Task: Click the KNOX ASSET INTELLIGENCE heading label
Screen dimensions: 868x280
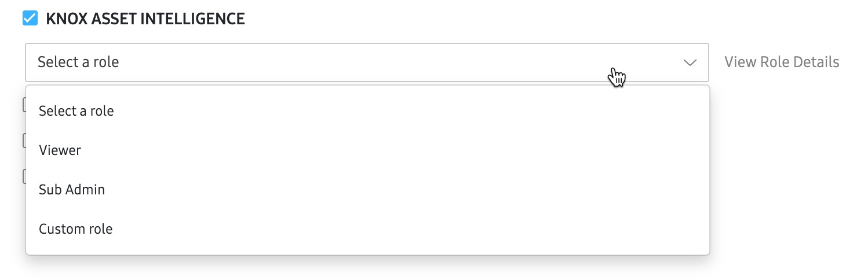Action: pyautogui.click(x=145, y=19)
